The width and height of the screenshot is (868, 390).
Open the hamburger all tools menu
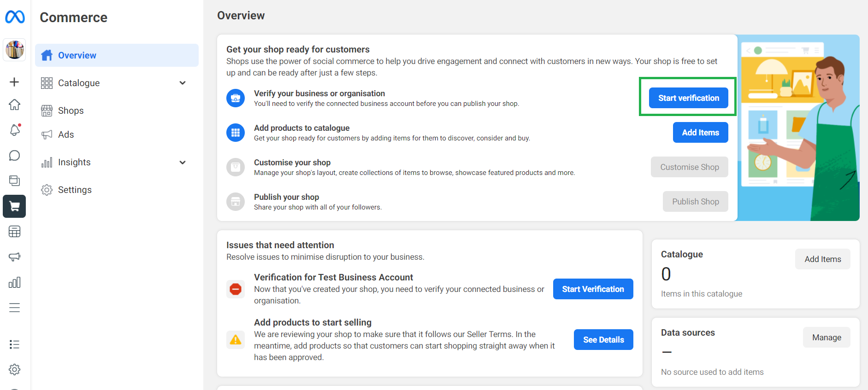(x=15, y=308)
